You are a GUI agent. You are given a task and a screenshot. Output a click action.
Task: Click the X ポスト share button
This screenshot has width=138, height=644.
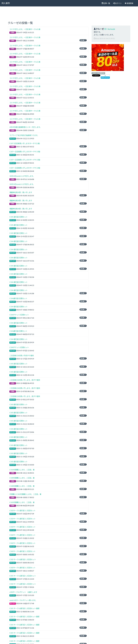[x=96, y=75]
